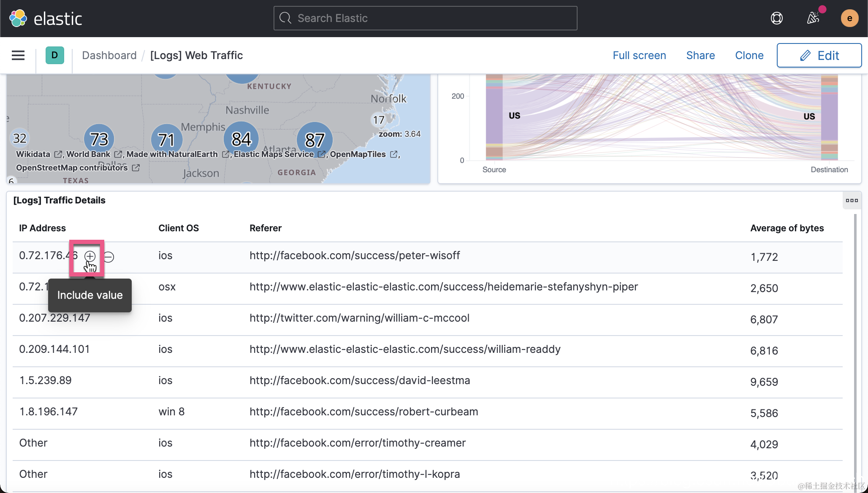Open the hamburger navigation menu
This screenshot has height=493, width=868.
(18, 55)
